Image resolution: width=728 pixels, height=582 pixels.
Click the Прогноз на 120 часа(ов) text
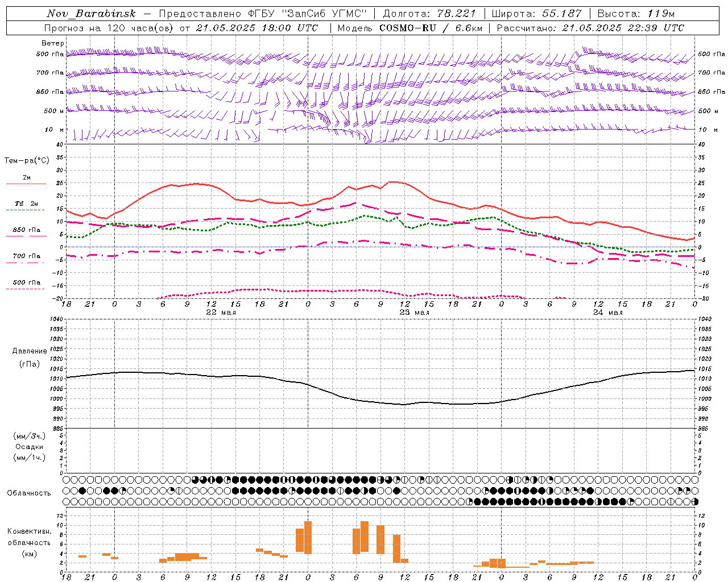click(x=109, y=28)
